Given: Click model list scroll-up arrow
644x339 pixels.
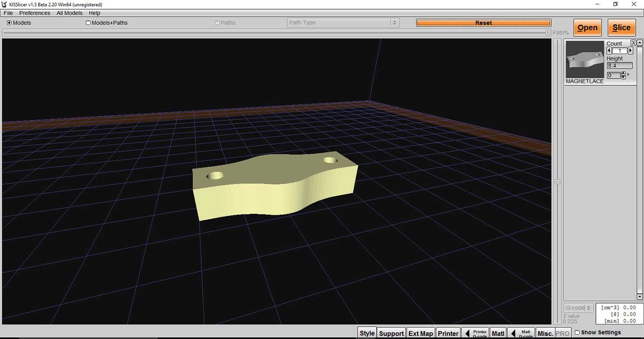Looking at the screenshot, I should pyautogui.click(x=640, y=43).
